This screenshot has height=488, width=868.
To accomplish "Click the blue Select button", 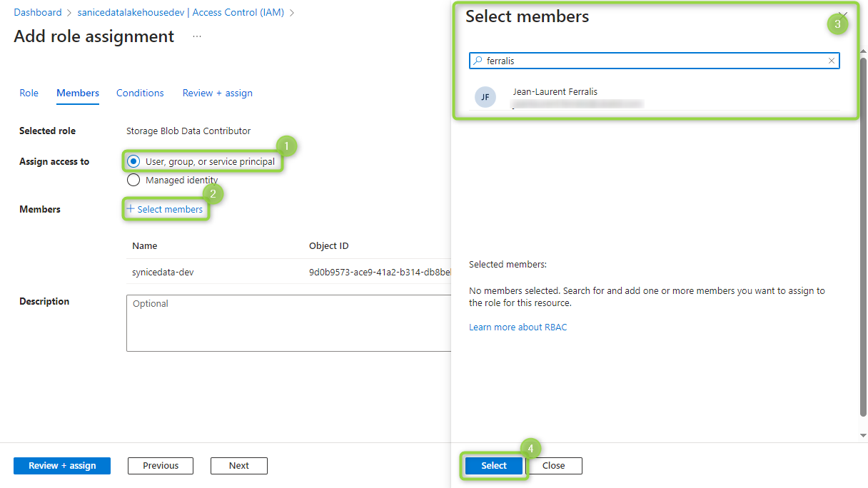I will coord(494,466).
